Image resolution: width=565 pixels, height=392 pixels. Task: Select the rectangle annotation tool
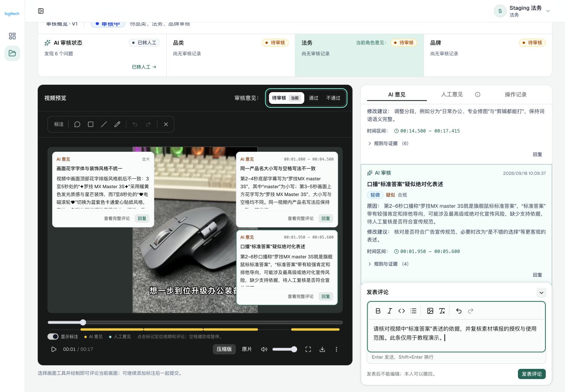pos(91,124)
